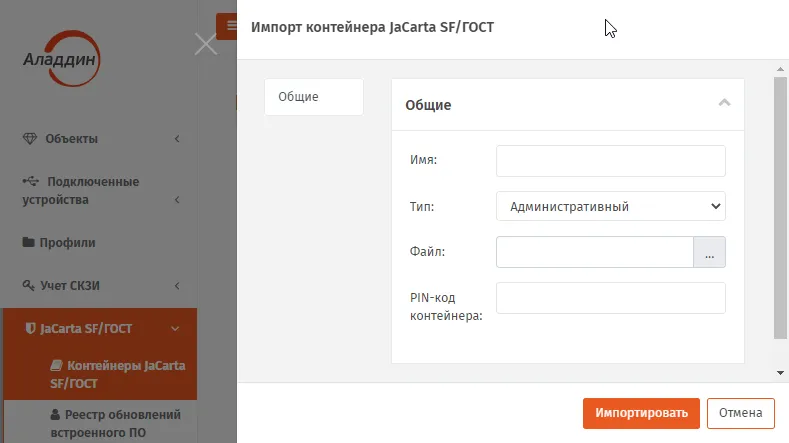Open the Тип dropdown showing Административный
The height and width of the screenshot is (443, 789).
click(x=610, y=206)
